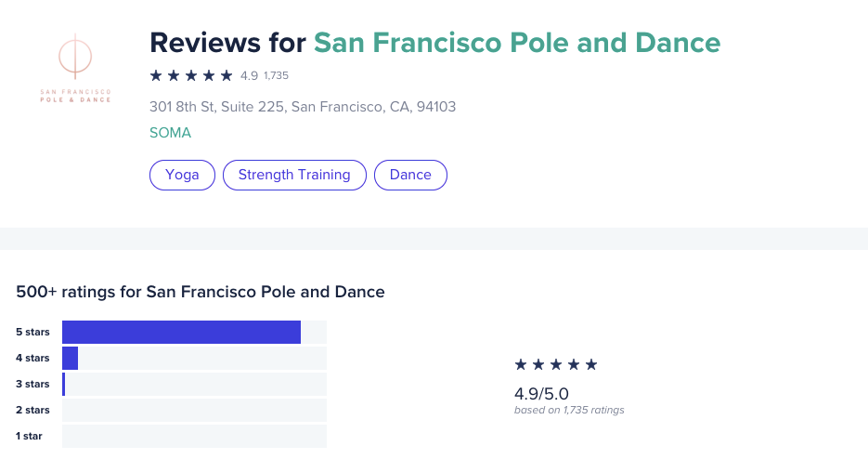This screenshot has height=472, width=868.
Task: Click the 4 stars rating bar
Action: [x=194, y=358]
